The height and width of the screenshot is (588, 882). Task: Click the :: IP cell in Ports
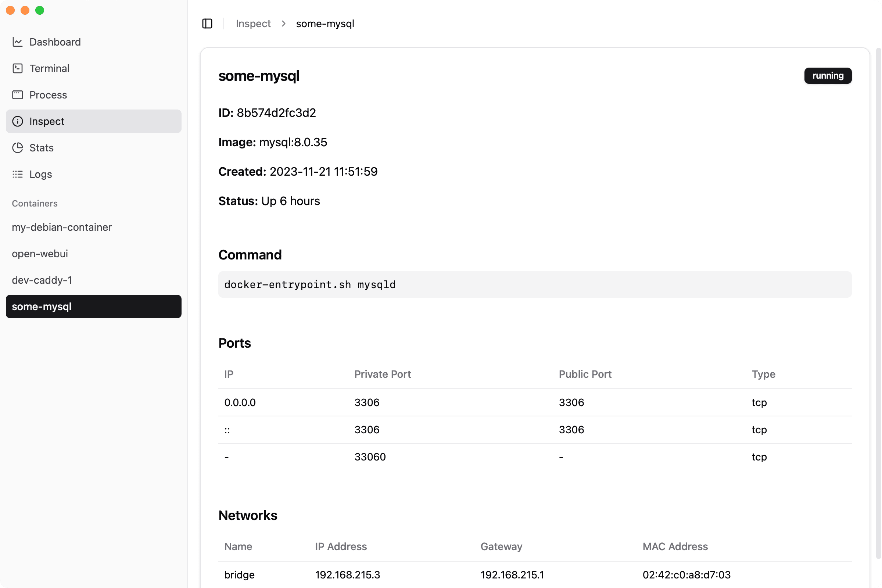[x=227, y=430]
